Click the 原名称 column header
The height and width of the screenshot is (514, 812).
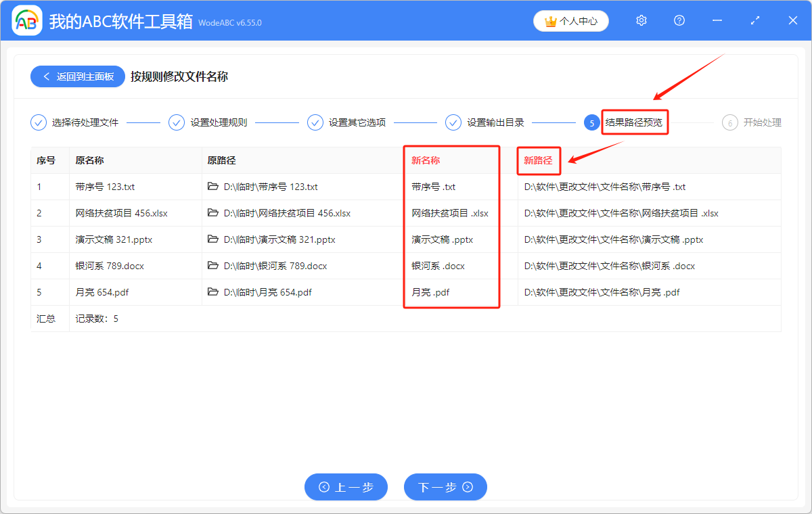pos(89,161)
